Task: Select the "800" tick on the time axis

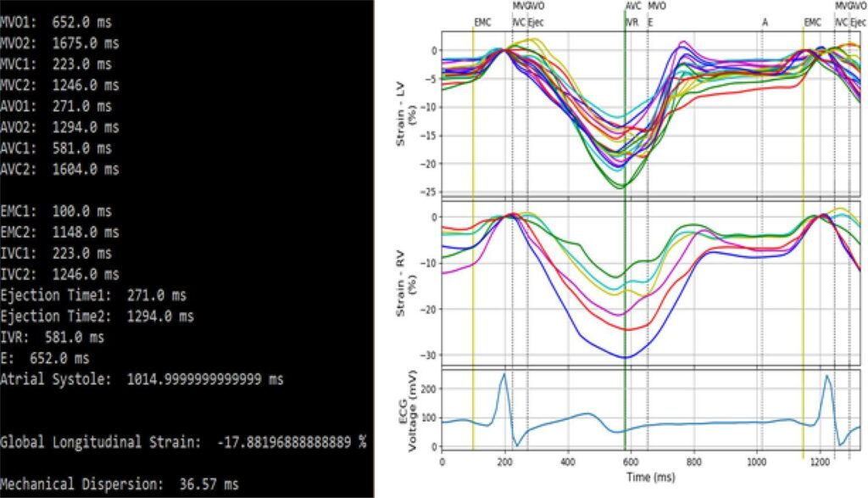Action: pyautogui.click(x=693, y=462)
